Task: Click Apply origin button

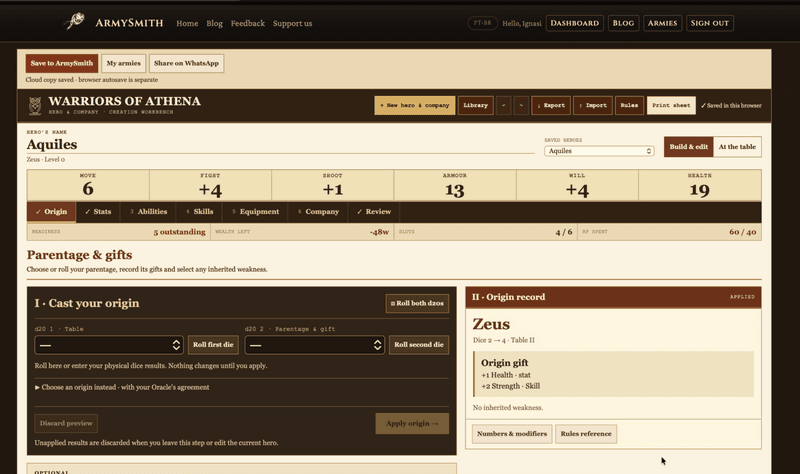Action: [412, 423]
